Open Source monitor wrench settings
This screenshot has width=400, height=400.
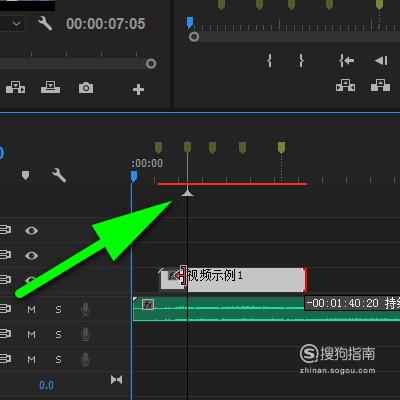45,24
